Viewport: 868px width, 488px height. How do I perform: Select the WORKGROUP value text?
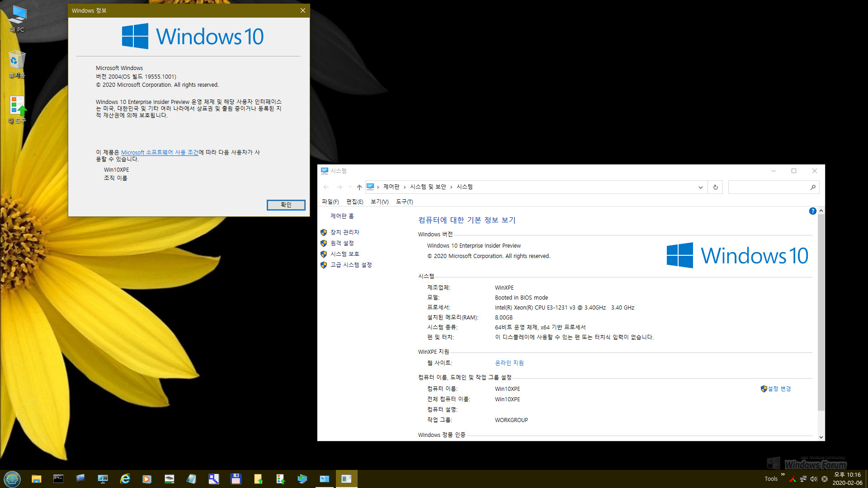(x=511, y=420)
